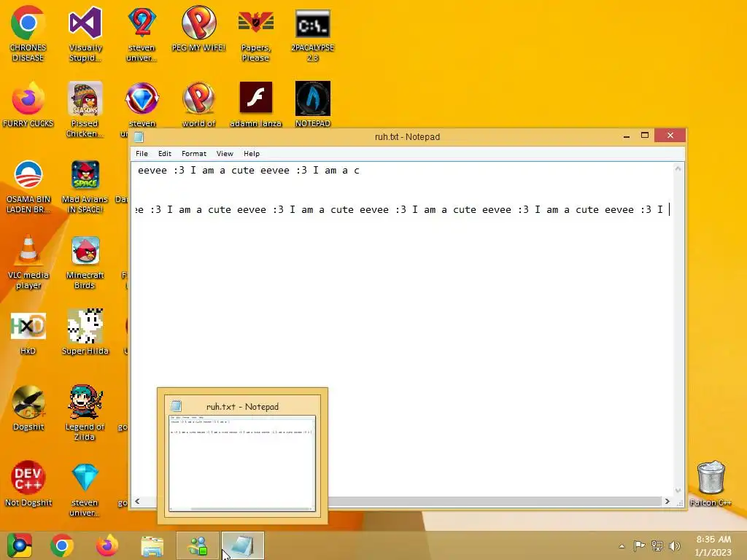Open the Not Dogshit Dev C++ icon
Image resolution: width=747 pixels, height=560 pixels.
[28, 483]
